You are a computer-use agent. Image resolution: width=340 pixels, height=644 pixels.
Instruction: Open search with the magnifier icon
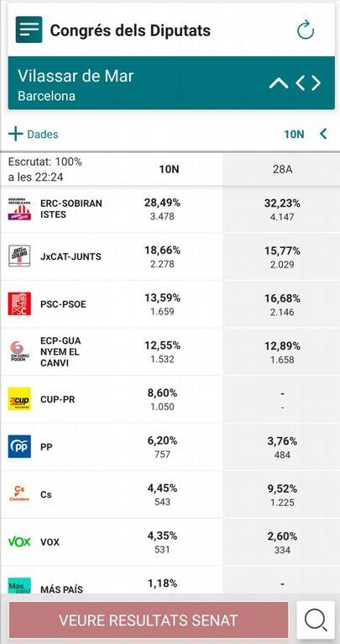pyautogui.click(x=316, y=620)
